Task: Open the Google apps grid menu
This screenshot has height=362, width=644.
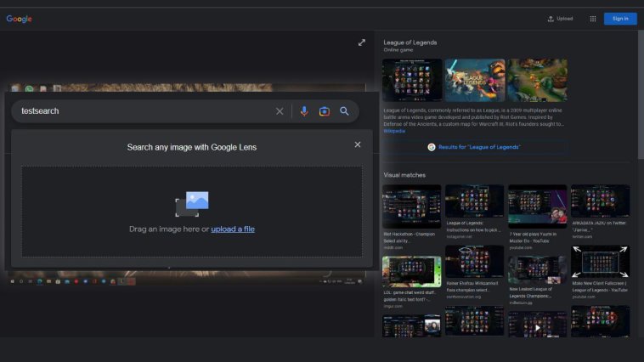Action: coord(593,19)
